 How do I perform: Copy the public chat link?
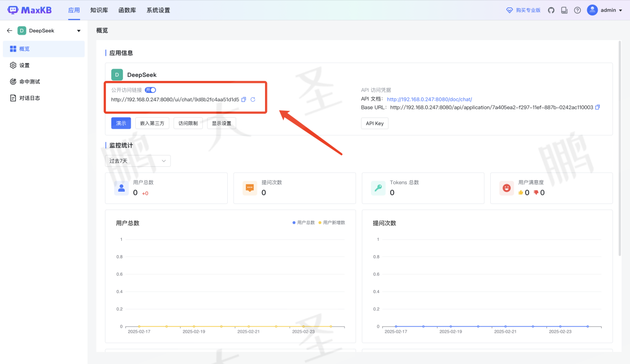pyautogui.click(x=244, y=99)
